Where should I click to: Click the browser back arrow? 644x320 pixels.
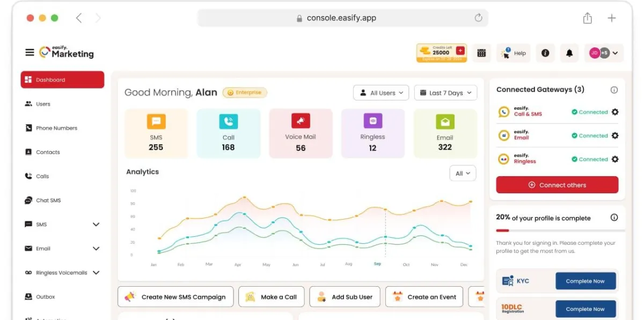tap(79, 18)
